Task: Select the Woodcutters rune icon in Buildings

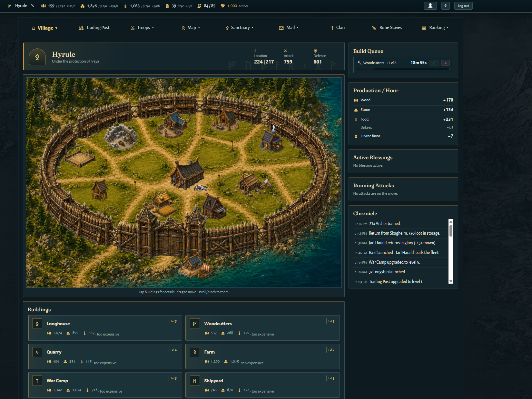Action: tap(195, 324)
